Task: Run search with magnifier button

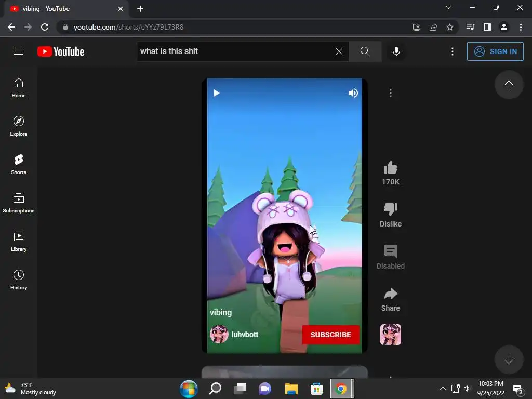Action: pyautogui.click(x=365, y=51)
